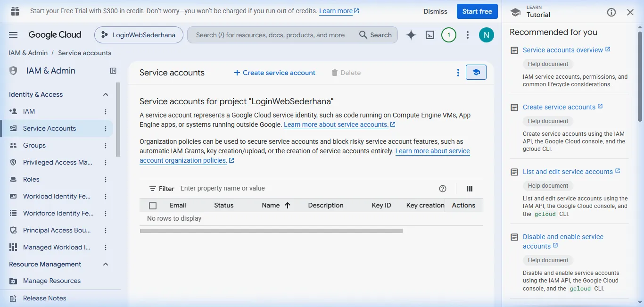Open the free trial Learn more link
The image size is (644, 307).
[x=339, y=11]
